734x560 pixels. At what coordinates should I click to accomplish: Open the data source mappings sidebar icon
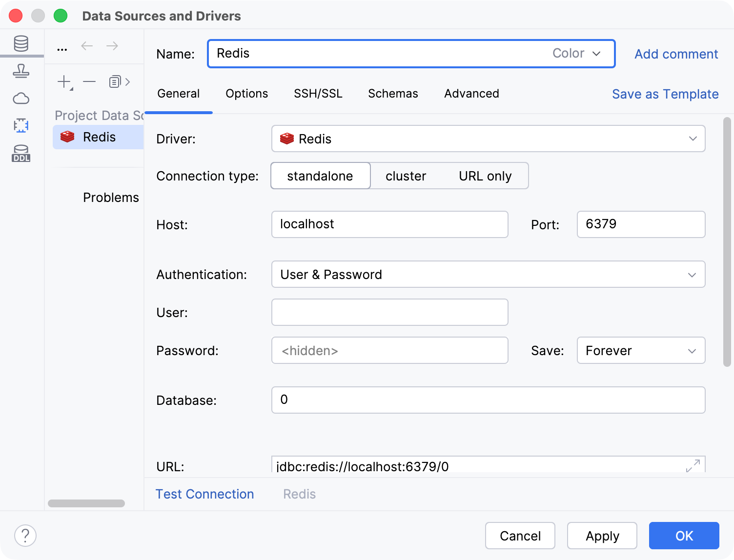[21, 125]
